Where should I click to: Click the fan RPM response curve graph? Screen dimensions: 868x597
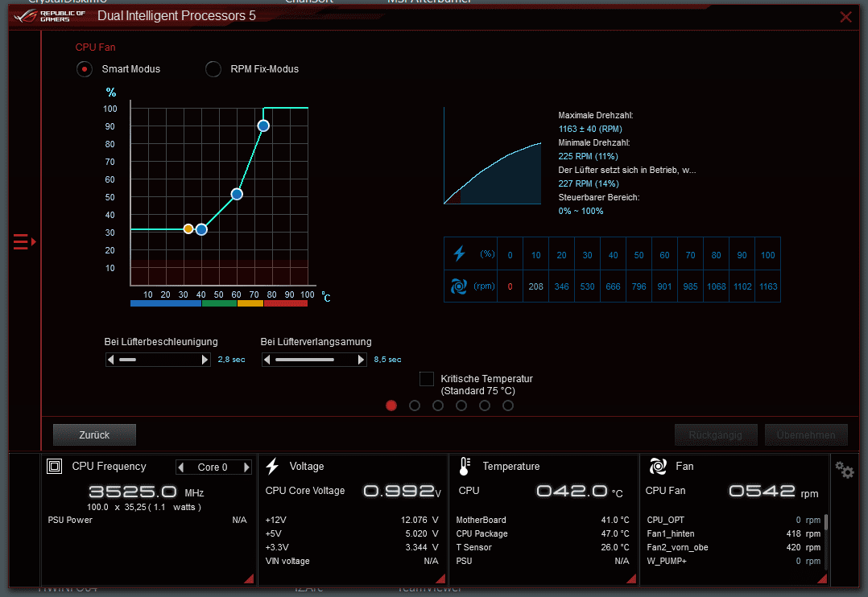coord(493,157)
